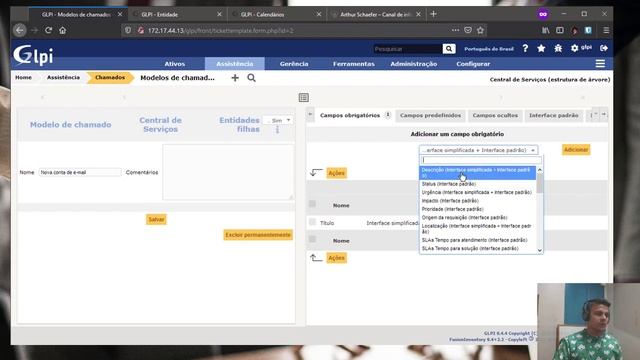
Task: Reload the page in browser
Action: pyautogui.click(x=48, y=30)
